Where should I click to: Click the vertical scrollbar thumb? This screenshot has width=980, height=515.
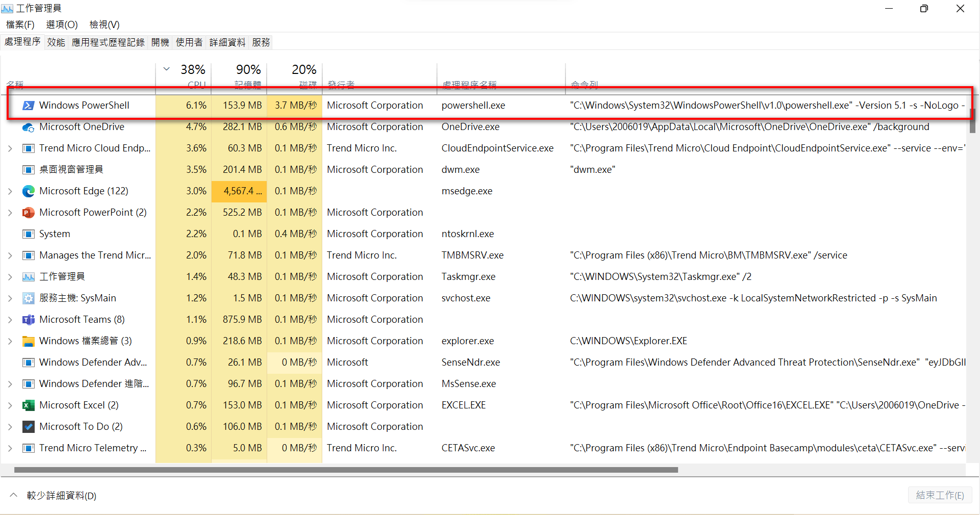click(972, 120)
